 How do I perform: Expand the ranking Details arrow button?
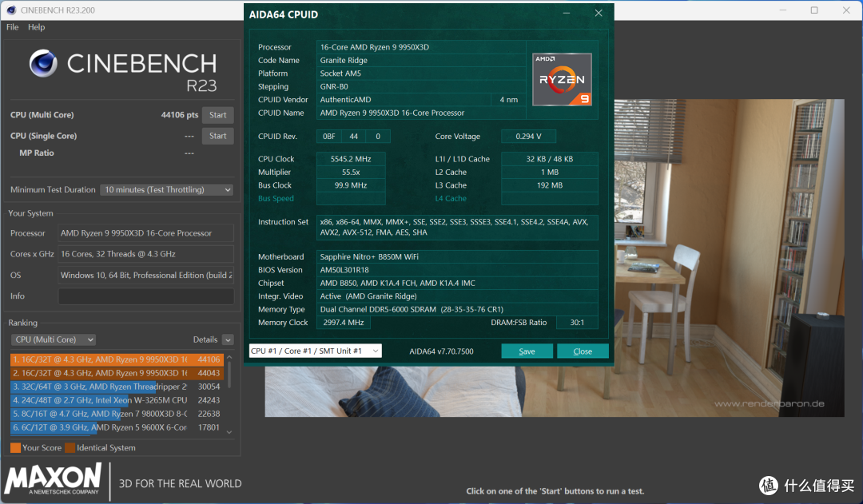[x=228, y=340]
